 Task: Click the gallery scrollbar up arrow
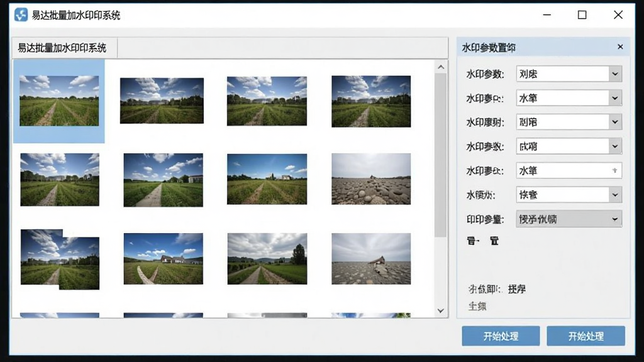click(x=441, y=67)
